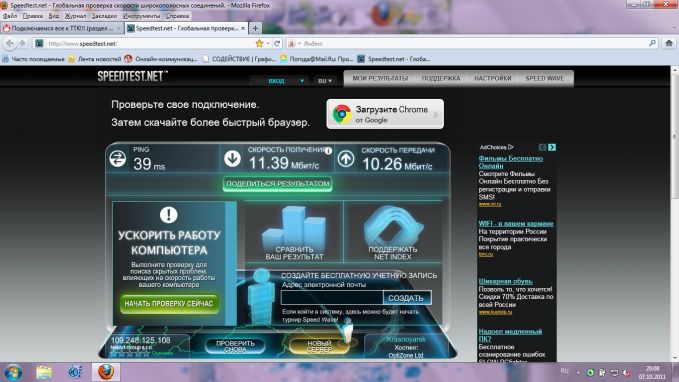
Task: Click the info icon next to Скорость получения
Action: [x=328, y=151]
